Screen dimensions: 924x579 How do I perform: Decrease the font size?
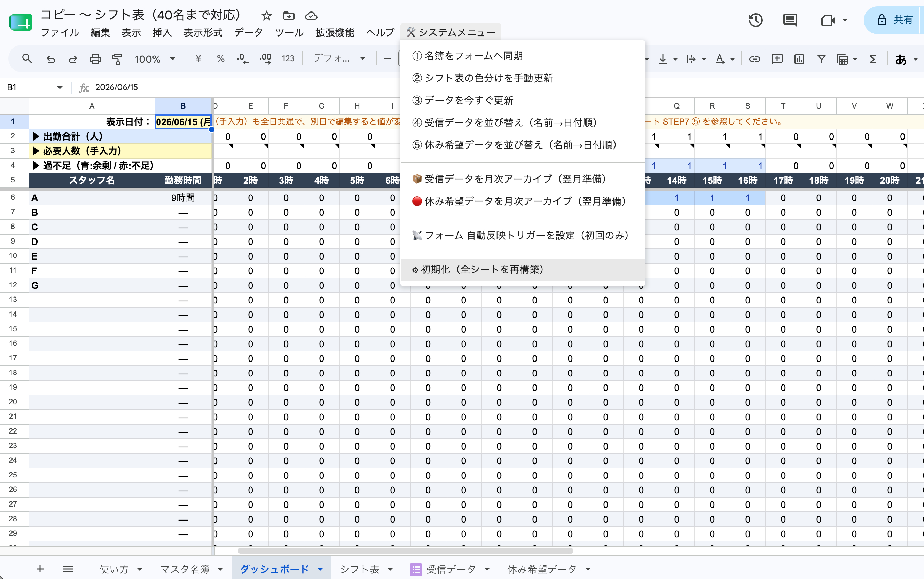(x=387, y=58)
